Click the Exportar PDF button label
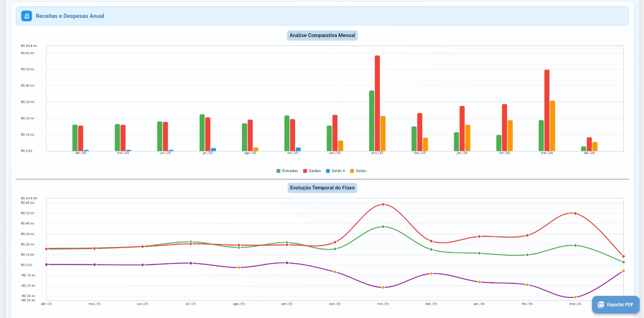 point(620,305)
